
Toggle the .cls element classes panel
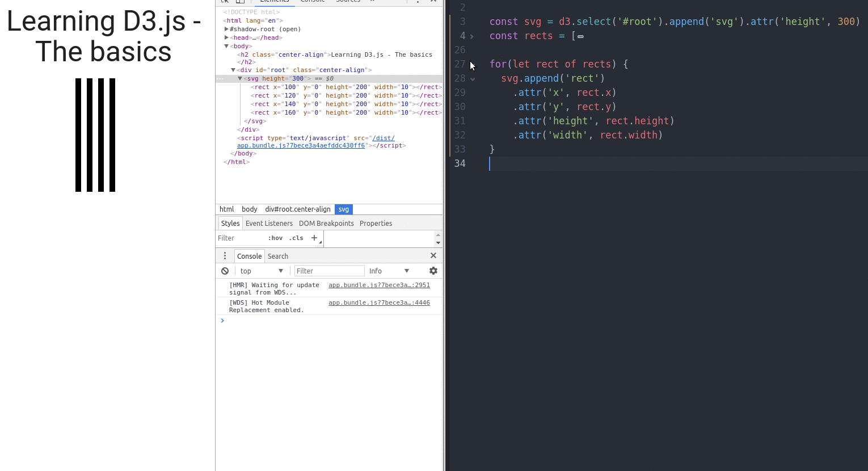pyautogui.click(x=296, y=238)
